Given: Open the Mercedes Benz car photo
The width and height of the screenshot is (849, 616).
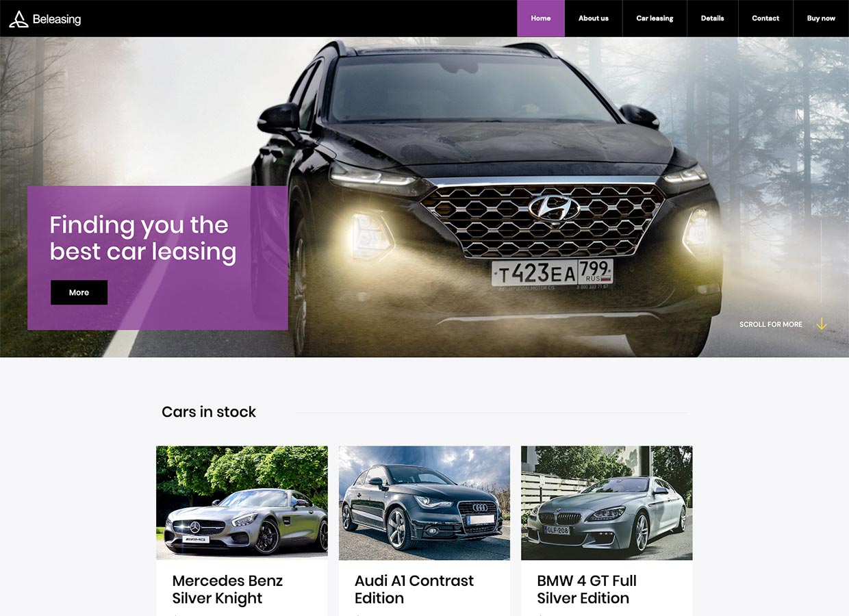Looking at the screenshot, I should (242, 503).
